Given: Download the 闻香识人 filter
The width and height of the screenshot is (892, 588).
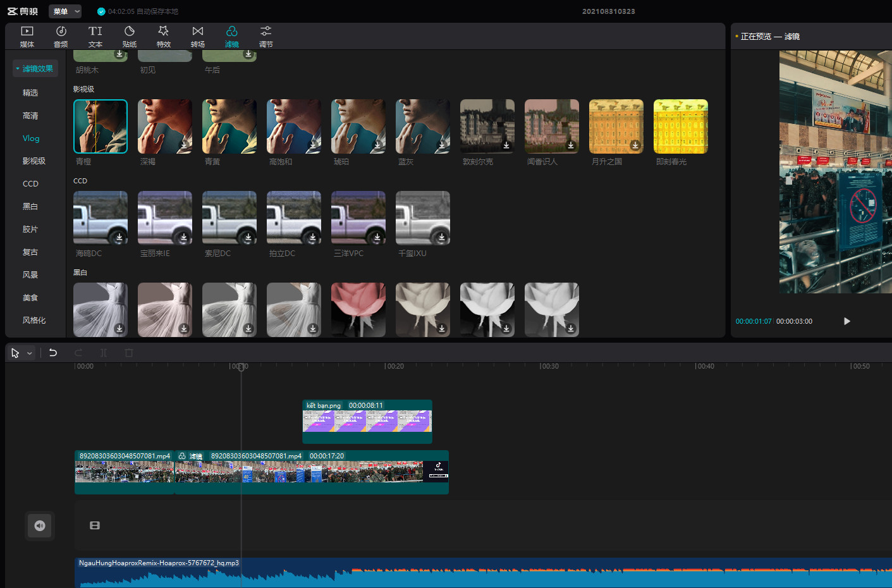Looking at the screenshot, I should pyautogui.click(x=571, y=145).
